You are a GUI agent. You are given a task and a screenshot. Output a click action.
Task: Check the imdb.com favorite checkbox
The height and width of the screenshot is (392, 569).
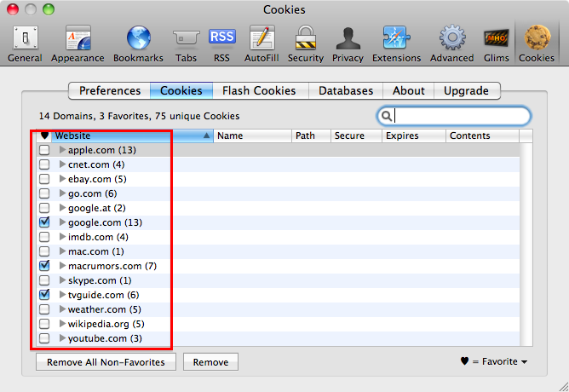[44, 237]
